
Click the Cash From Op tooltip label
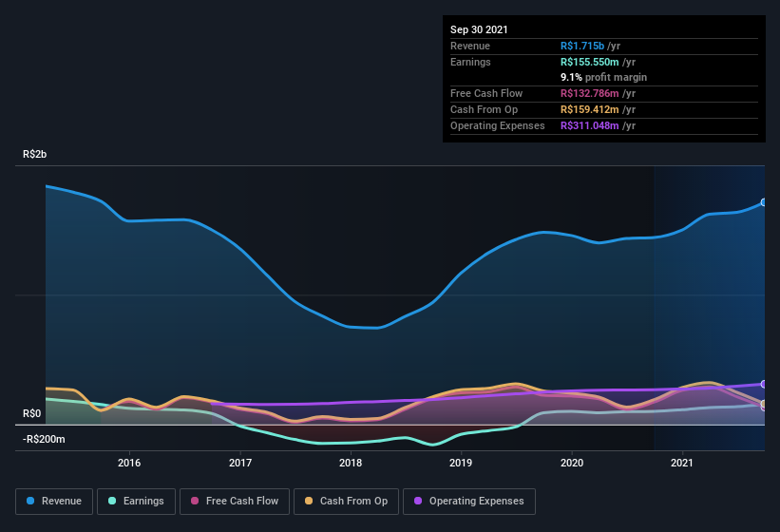pos(484,109)
